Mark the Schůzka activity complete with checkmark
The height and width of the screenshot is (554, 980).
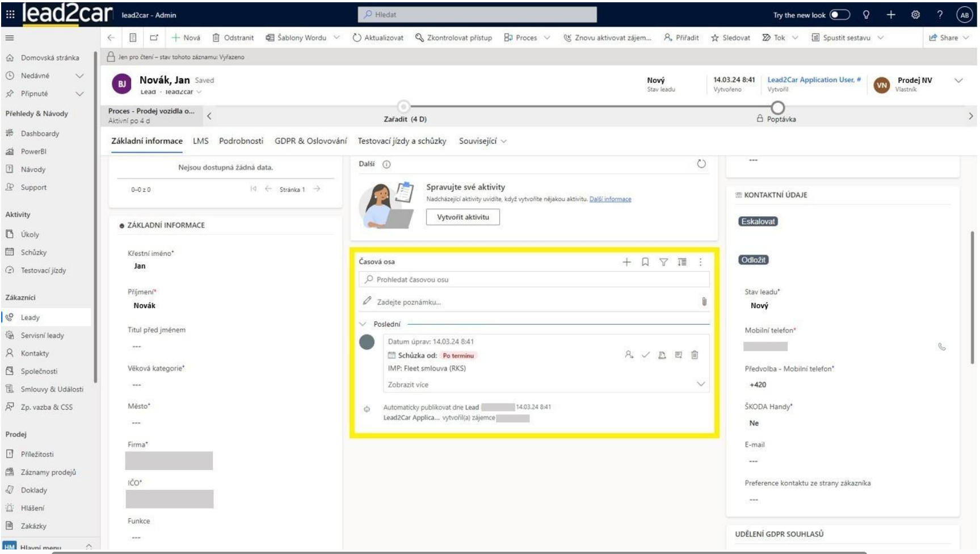[645, 355]
